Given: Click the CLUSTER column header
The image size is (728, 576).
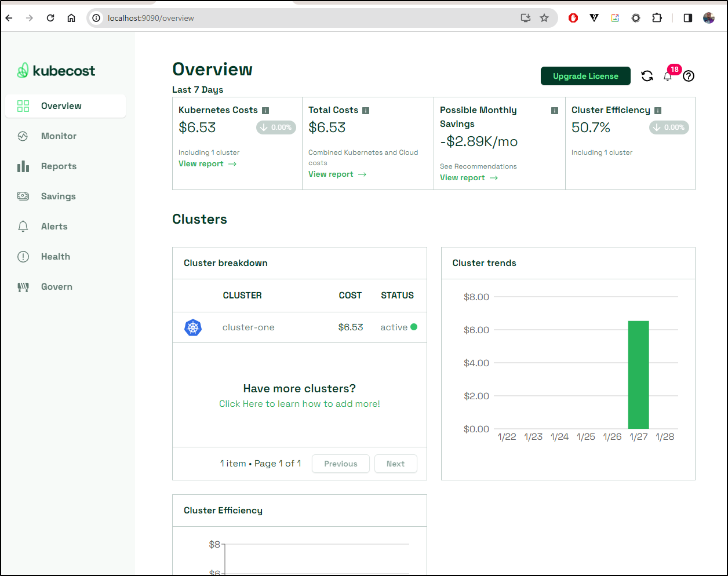Looking at the screenshot, I should pyautogui.click(x=242, y=296).
